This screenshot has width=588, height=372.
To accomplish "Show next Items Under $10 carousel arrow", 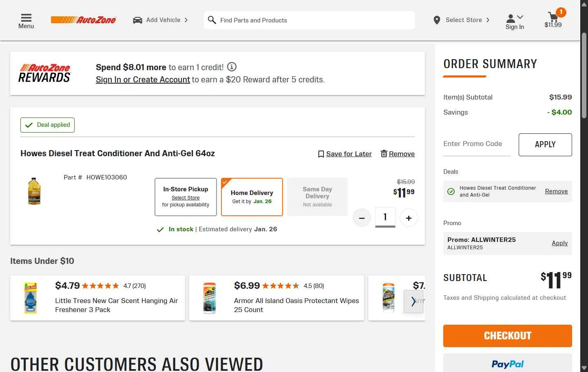I will click(413, 301).
